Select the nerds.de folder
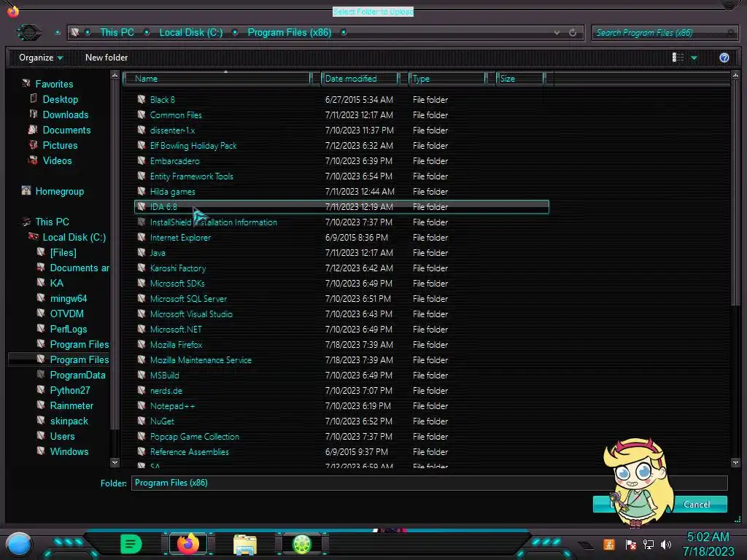This screenshot has width=747, height=560. [166, 391]
